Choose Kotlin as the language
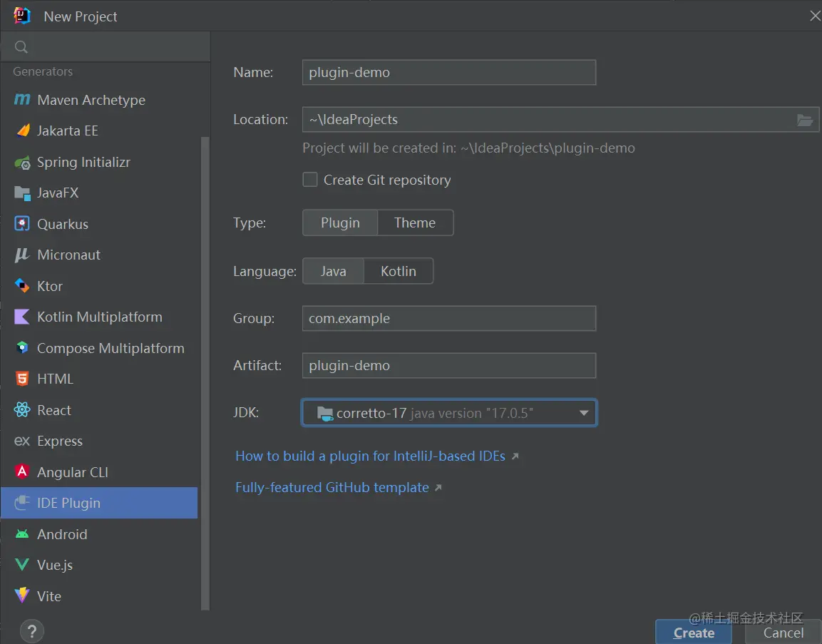 coord(399,271)
